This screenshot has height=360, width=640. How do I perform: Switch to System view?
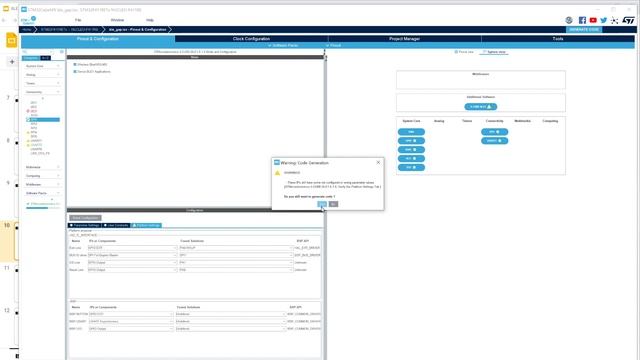(494, 52)
